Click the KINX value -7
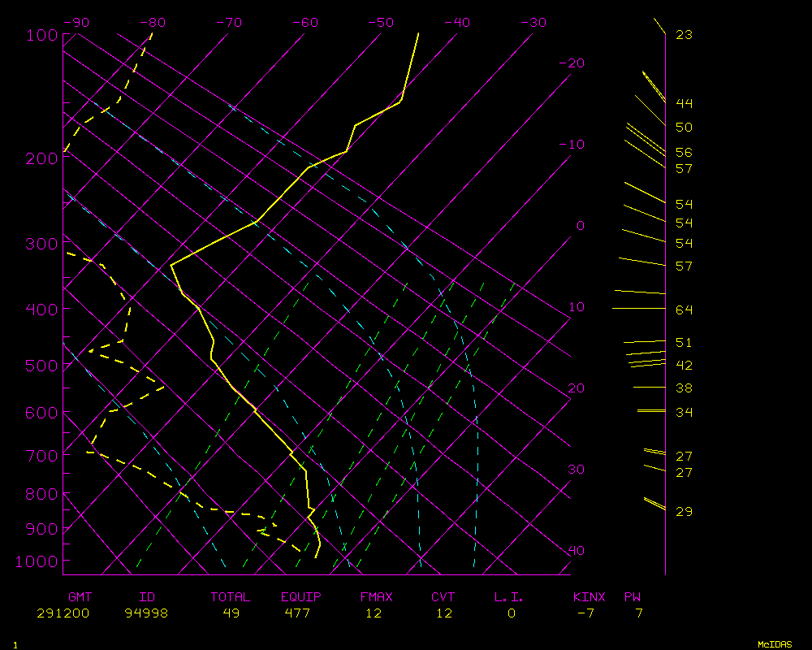The width and height of the screenshot is (812, 650). 585,613
